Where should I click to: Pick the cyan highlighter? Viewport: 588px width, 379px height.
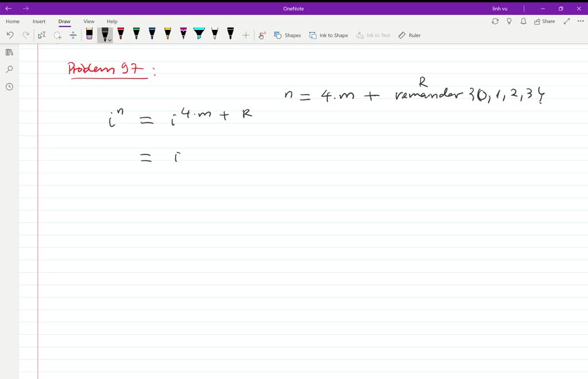pyautogui.click(x=198, y=34)
